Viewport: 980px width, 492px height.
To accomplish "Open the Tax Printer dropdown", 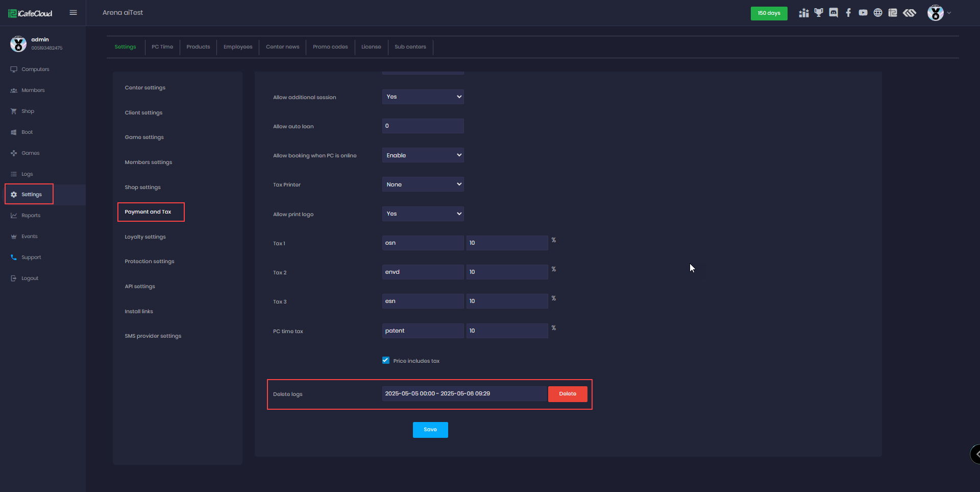I will (423, 184).
